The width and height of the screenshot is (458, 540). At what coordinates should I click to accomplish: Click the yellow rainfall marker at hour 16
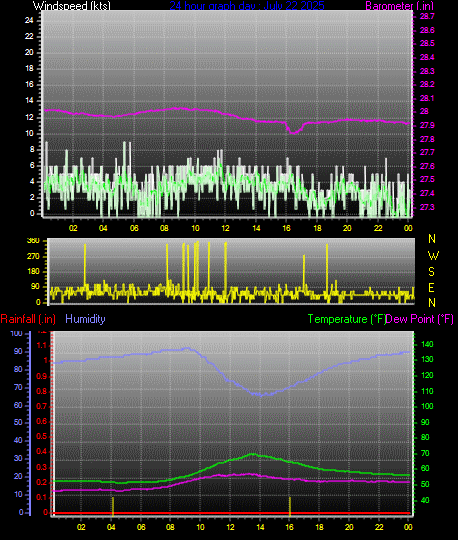click(290, 506)
